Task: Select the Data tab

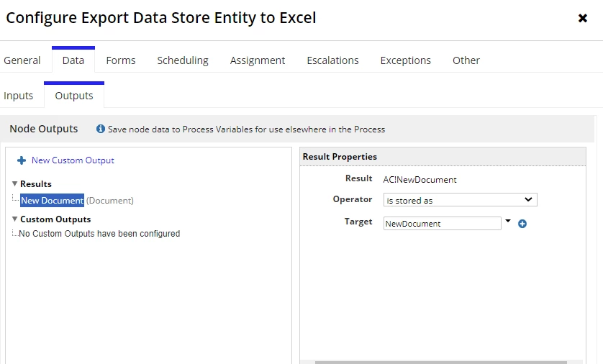Action: pyautogui.click(x=73, y=60)
